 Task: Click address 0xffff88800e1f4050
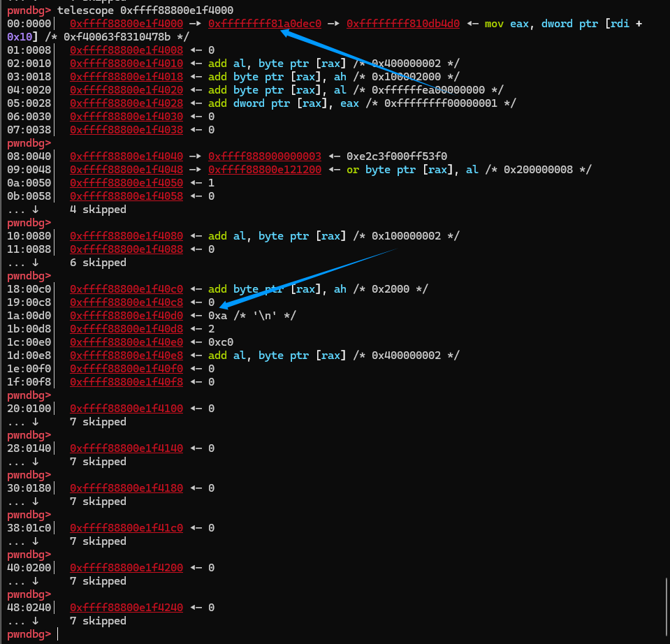tap(126, 182)
